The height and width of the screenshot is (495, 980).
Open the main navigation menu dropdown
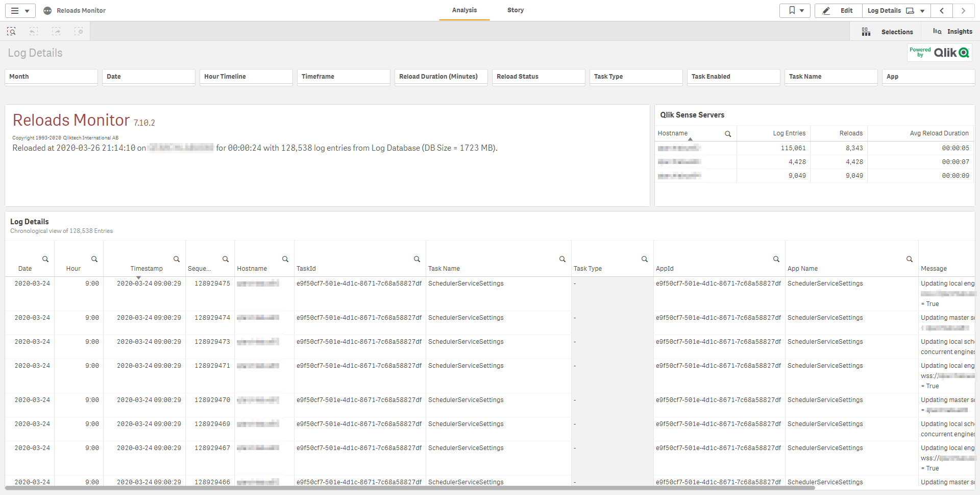[20, 11]
